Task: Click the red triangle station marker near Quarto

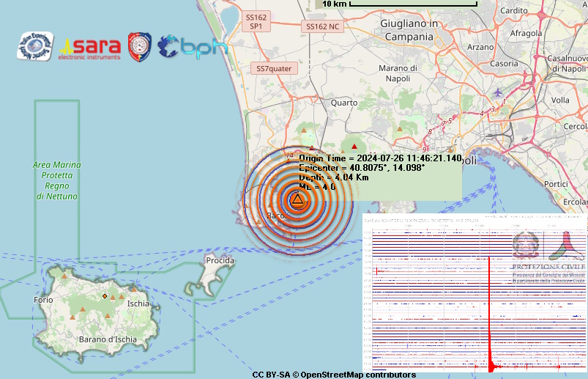Action: pos(354,147)
